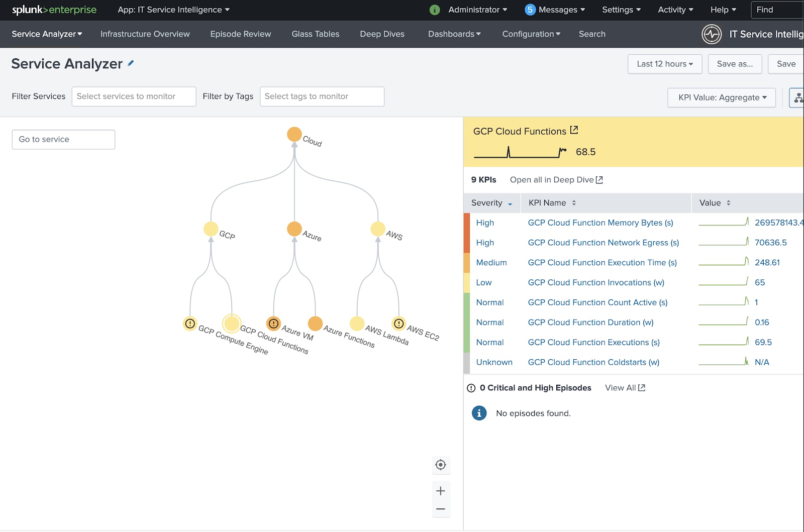Click the Filter by Tags input field
Image resolution: width=804 pixels, height=532 pixels.
click(322, 96)
